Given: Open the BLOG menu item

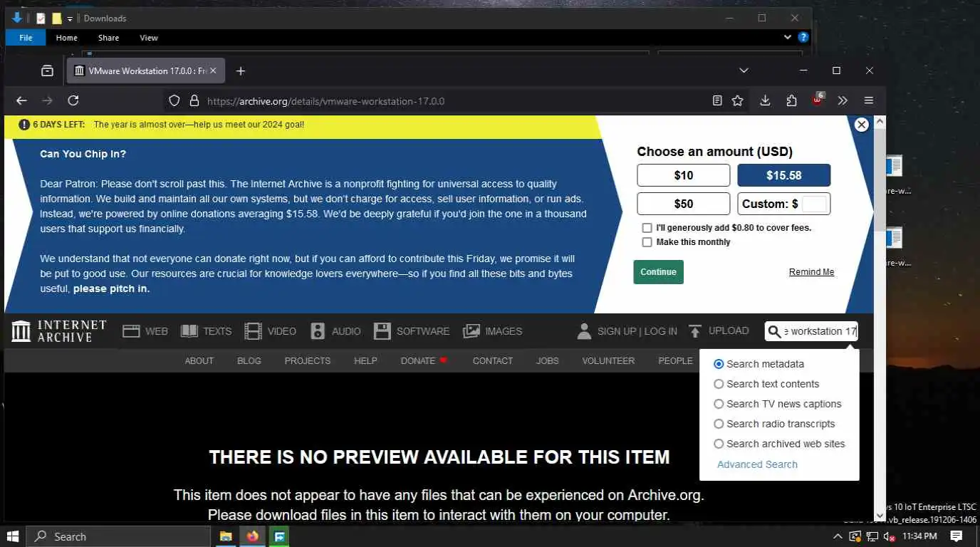Looking at the screenshot, I should [x=249, y=361].
